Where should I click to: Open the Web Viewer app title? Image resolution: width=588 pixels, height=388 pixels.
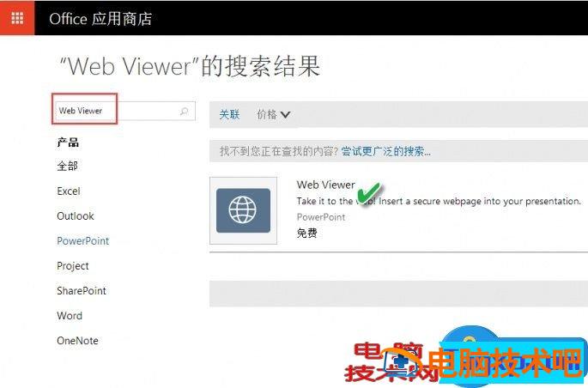click(x=325, y=185)
